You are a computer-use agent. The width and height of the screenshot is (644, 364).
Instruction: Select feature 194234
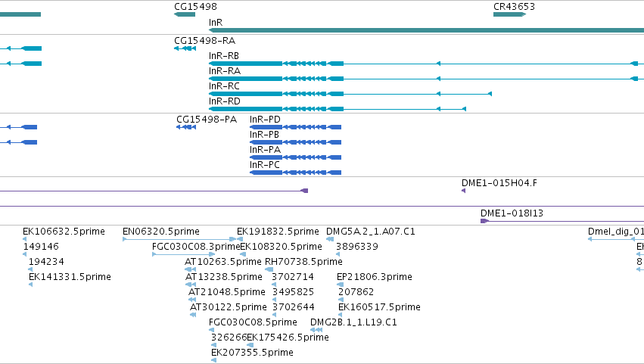coord(46,262)
